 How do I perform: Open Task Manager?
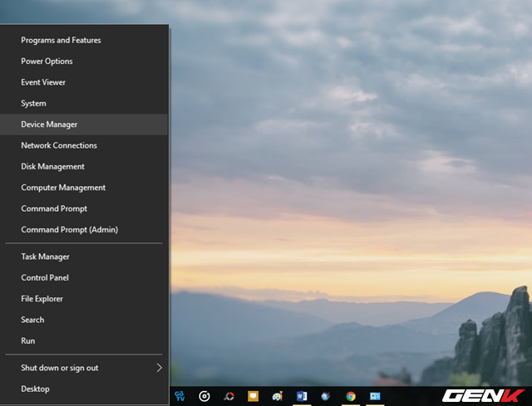pos(84,257)
